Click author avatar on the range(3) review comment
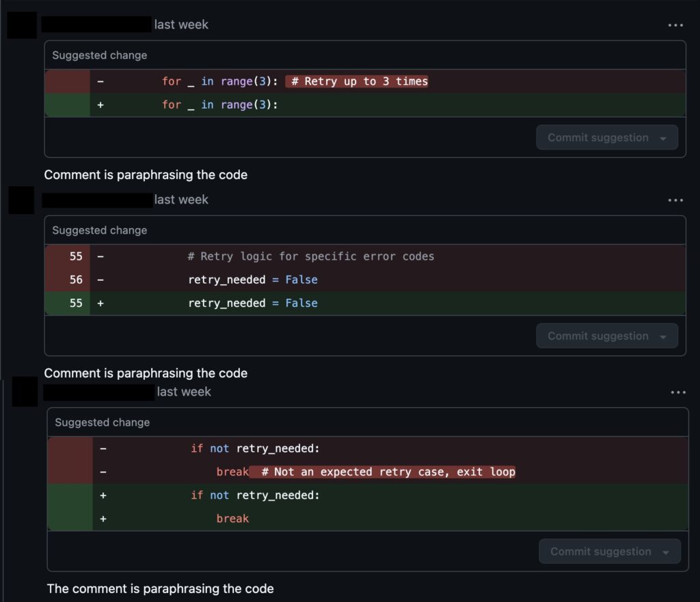700x602 pixels. coord(21,25)
